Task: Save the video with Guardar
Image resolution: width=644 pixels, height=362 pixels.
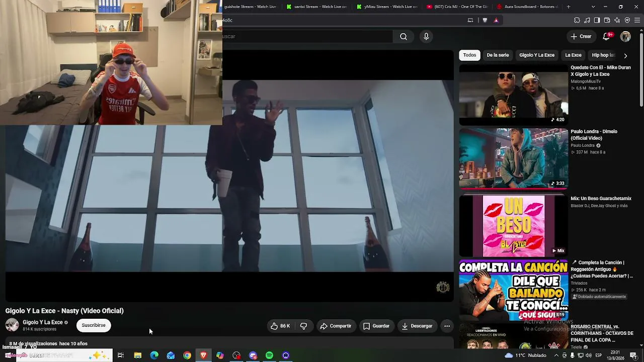Action: click(376, 326)
